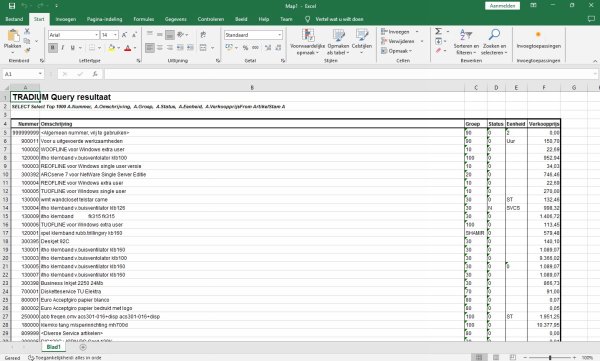
Task: Select cell with TRADIUM Query resultaat title
Action: click(25, 97)
